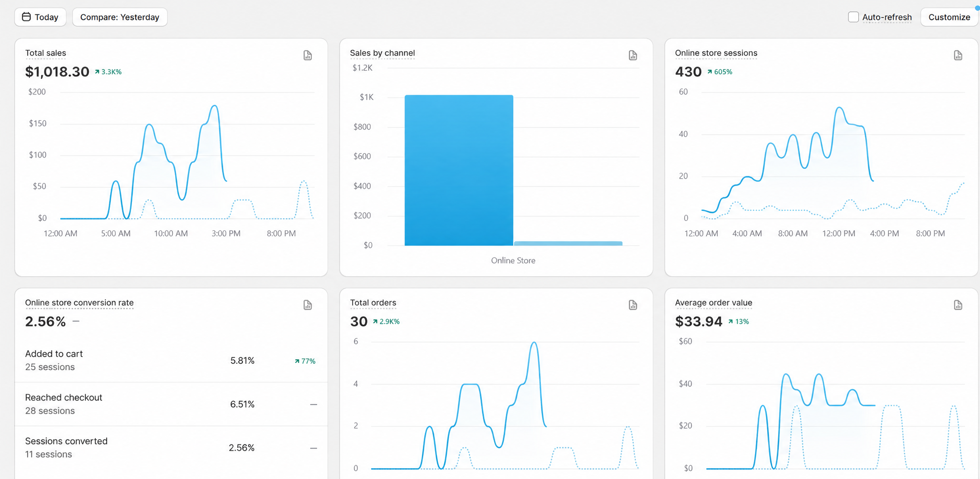Select the 2.56% conversion rate headline value
Image resolution: width=980 pixels, height=479 pixels.
pyautogui.click(x=45, y=321)
